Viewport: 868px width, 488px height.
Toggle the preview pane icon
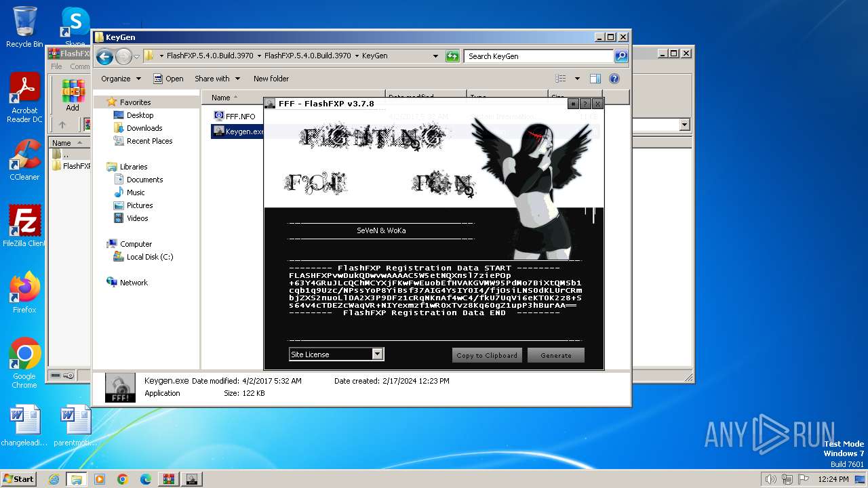click(x=595, y=79)
